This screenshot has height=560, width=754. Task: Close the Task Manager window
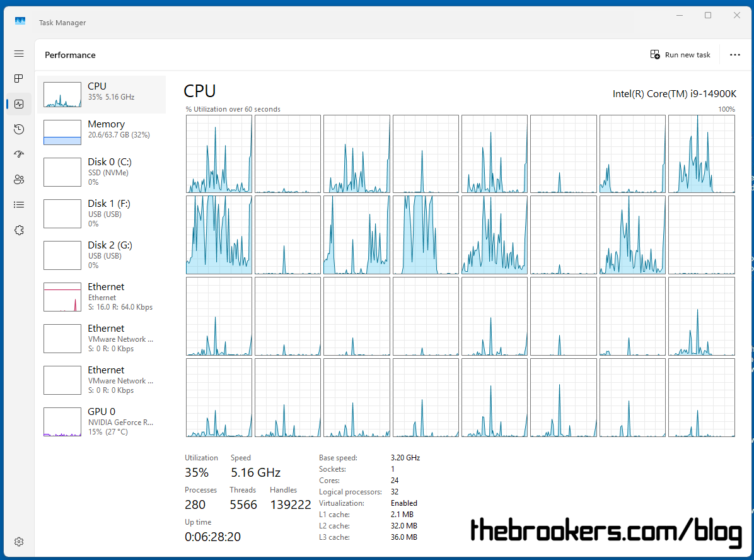pyautogui.click(x=737, y=15)
